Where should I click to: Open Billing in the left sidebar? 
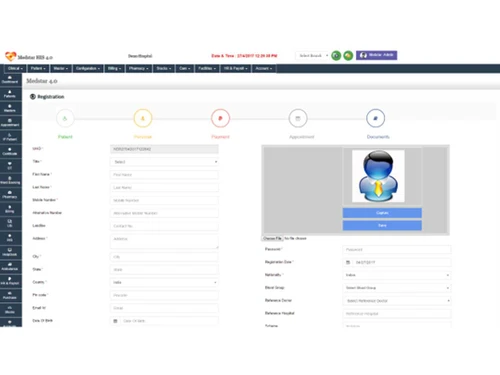click(x=10, y=209)
